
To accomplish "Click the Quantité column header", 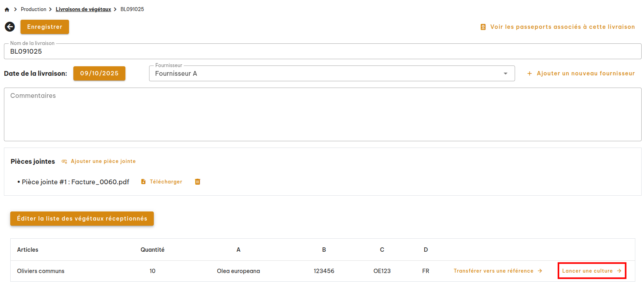I will [153, 250].
